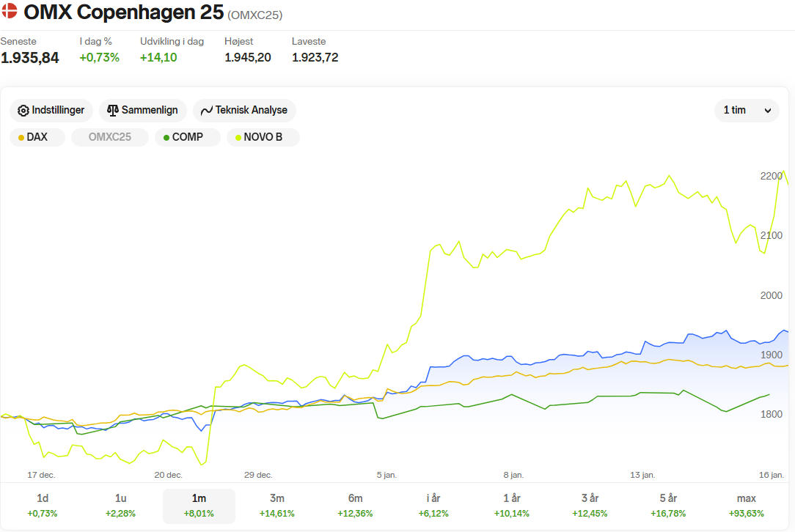Toggle the COMP comparison series
The height and width of the screenshot is (532, 795).
pos(188,137)
